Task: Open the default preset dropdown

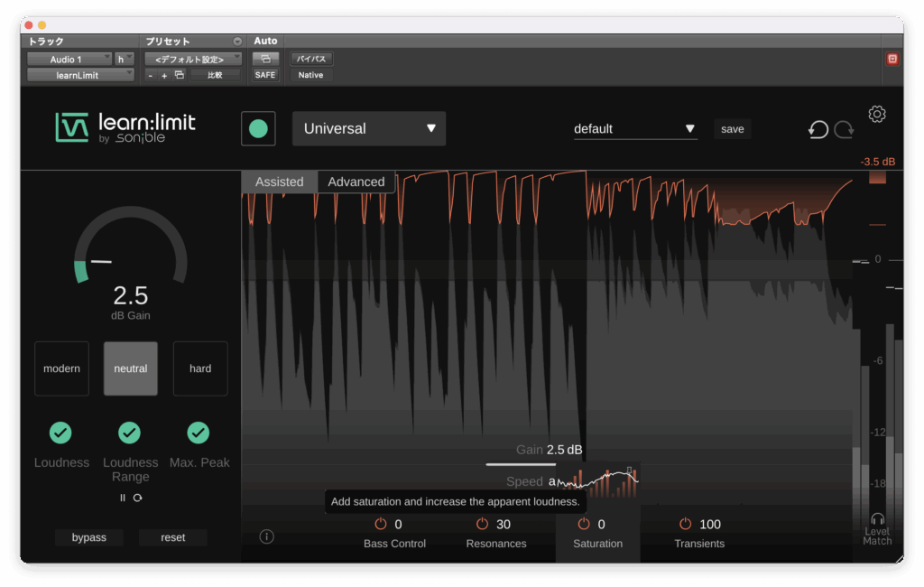Action: (635, 129)
